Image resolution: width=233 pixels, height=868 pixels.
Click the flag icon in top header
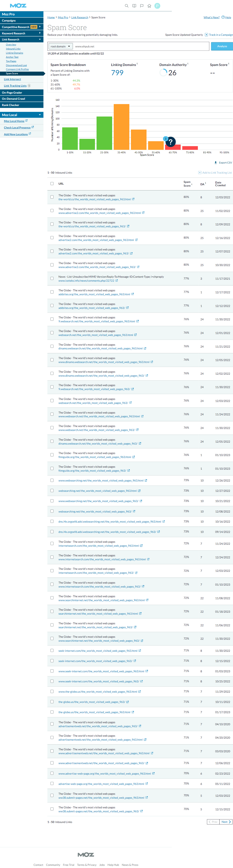click(x=142, y=6)
